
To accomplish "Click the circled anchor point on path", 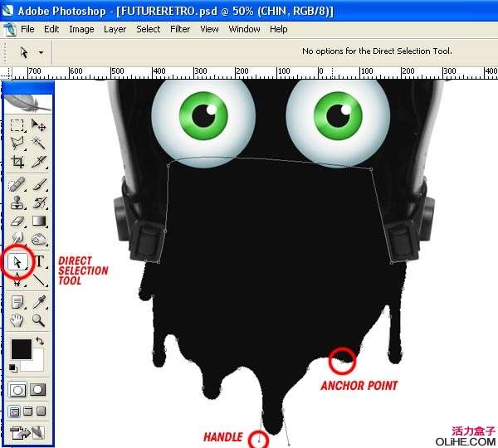I will tap(341, 360).
